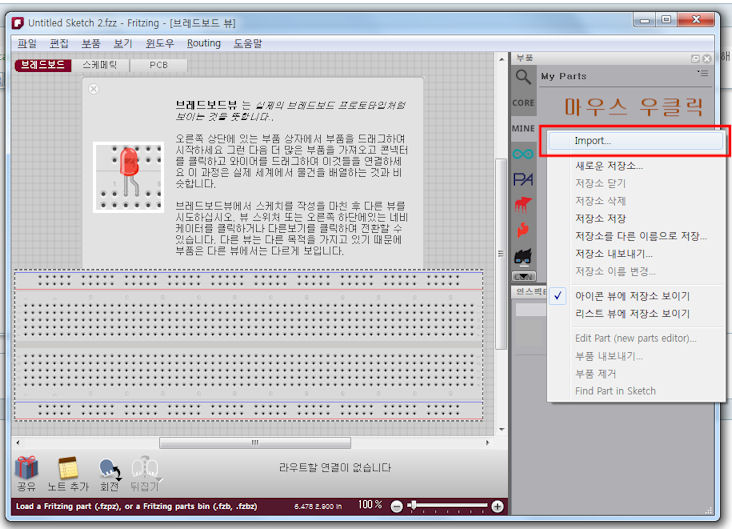Click 저장소를 다른 이름으로 저장... entry
Viewport: 732px width, 529px height.
tap(640, 236)
